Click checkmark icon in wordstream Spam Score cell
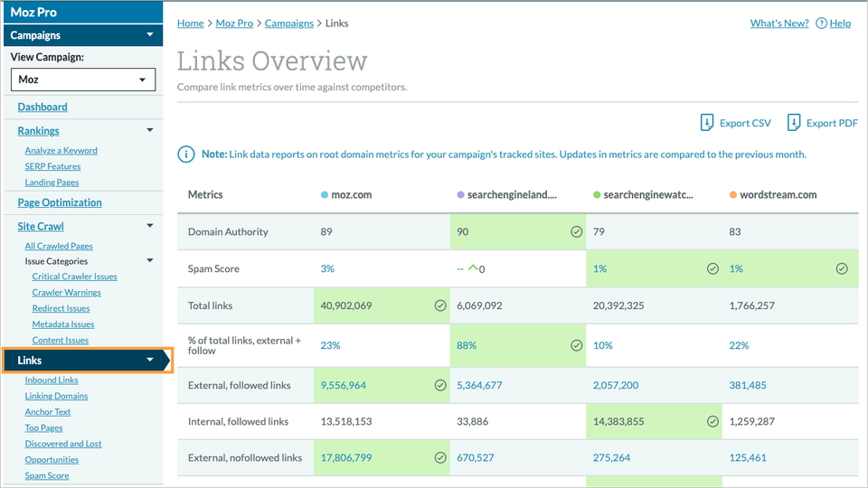The image size is (868, 488). (x=842, y=269)
